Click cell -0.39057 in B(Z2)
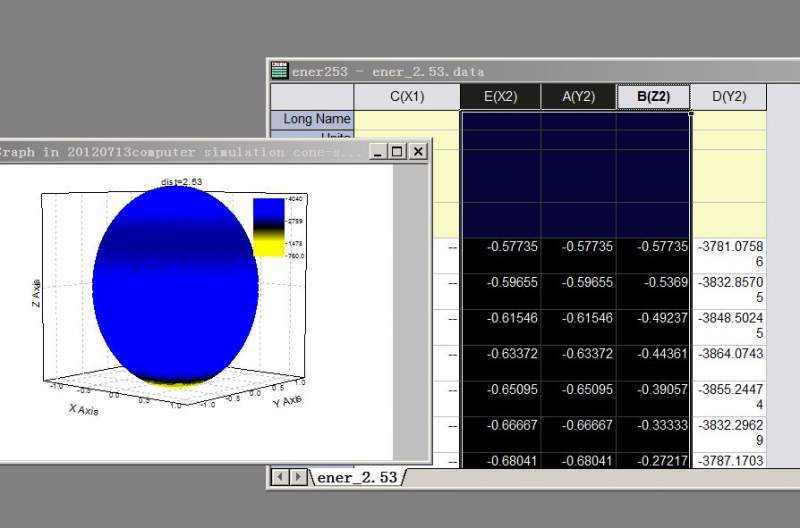 [x=653, y=398]
